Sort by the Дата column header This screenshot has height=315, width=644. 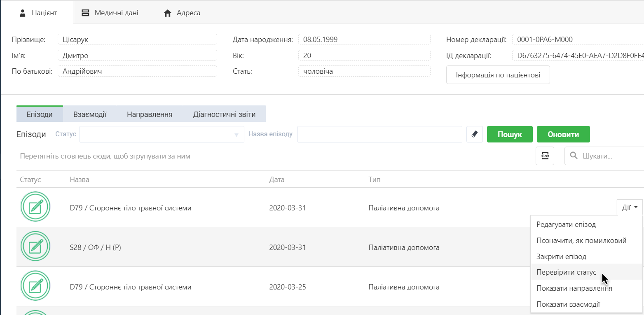tap(277, 180)
